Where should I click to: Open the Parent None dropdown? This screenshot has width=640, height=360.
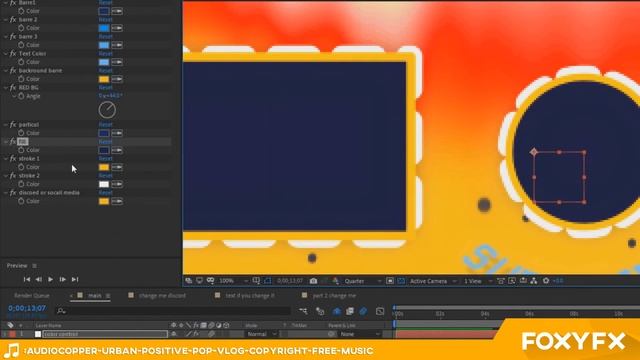coord(360,334)
